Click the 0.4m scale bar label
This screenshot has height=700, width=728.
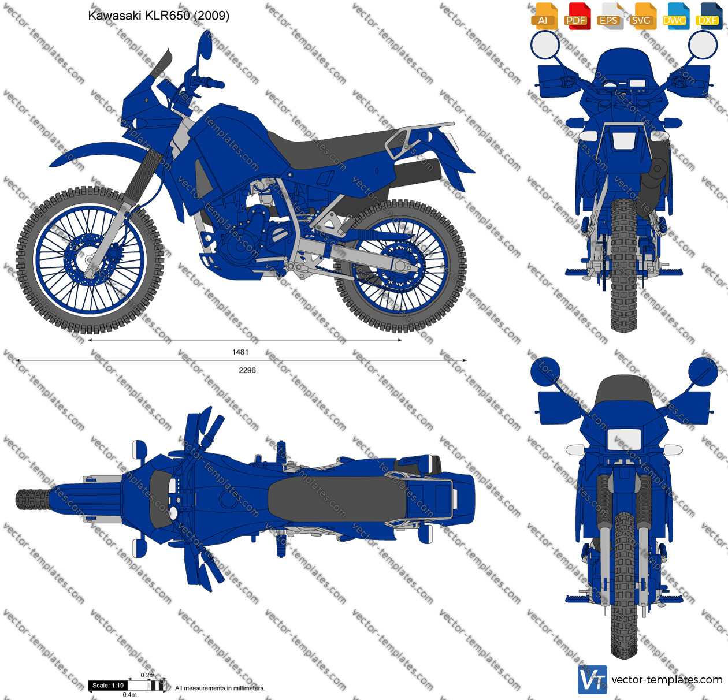(129, 695)
